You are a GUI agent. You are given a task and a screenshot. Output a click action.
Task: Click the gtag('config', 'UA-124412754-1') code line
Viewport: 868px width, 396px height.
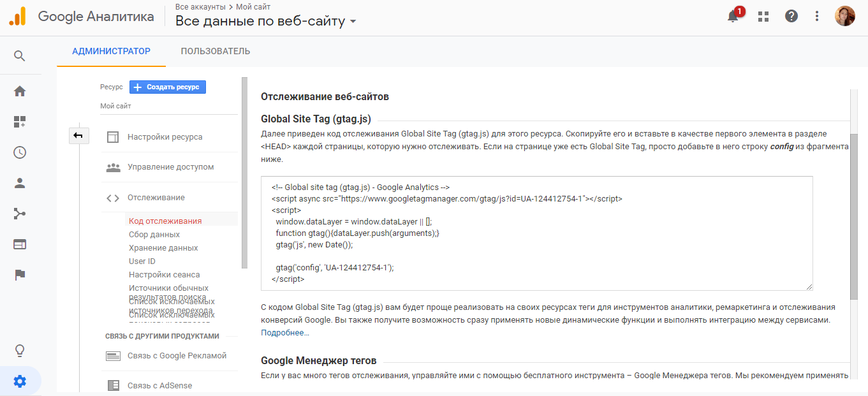335,268
